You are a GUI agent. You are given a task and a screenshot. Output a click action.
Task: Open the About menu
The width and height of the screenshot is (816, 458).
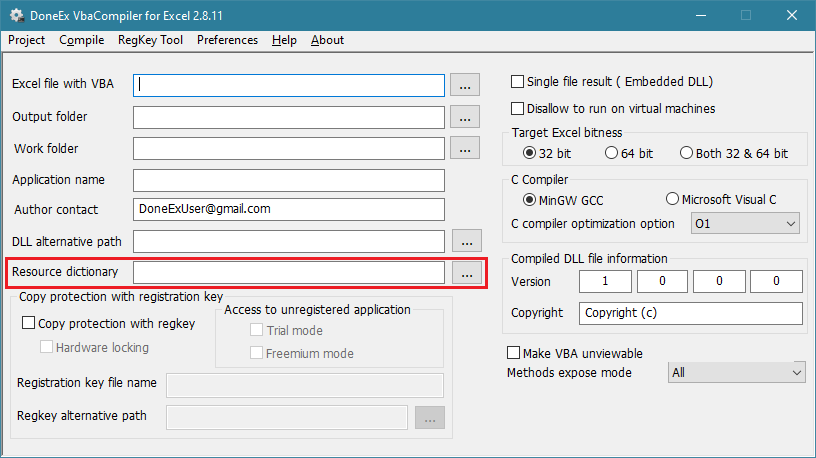327,40
